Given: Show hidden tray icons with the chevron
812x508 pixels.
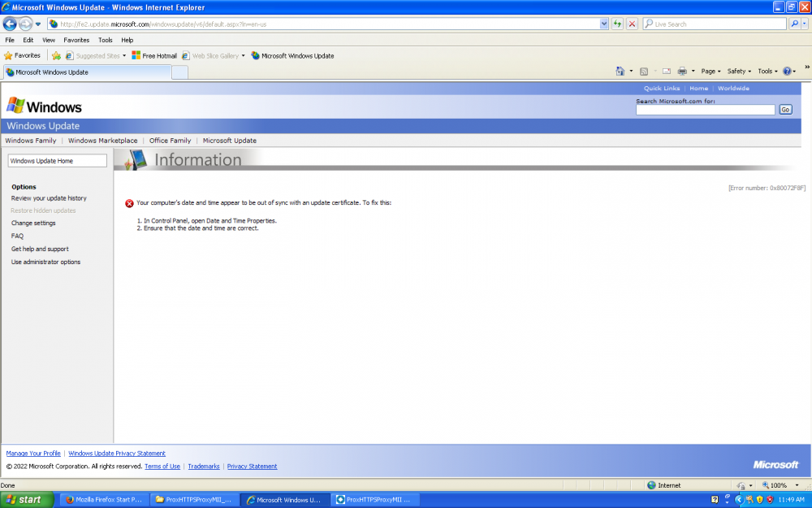Looking at the screenshot, I should (740, 499).
